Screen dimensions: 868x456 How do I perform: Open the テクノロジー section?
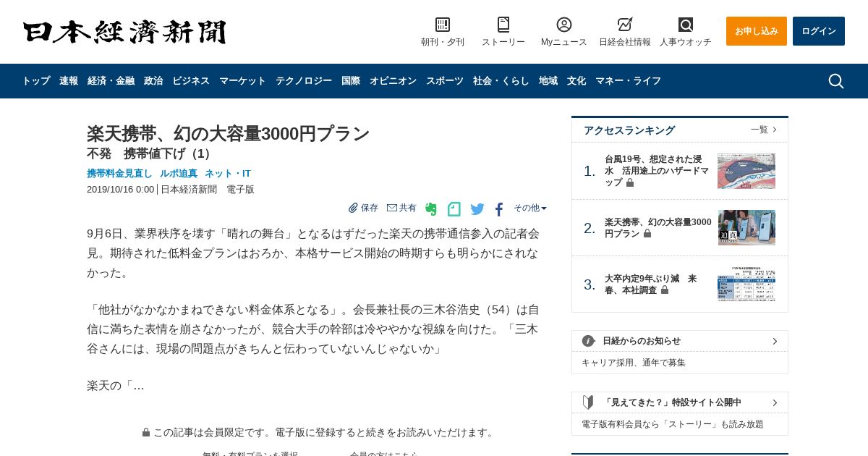pos(304,81)
